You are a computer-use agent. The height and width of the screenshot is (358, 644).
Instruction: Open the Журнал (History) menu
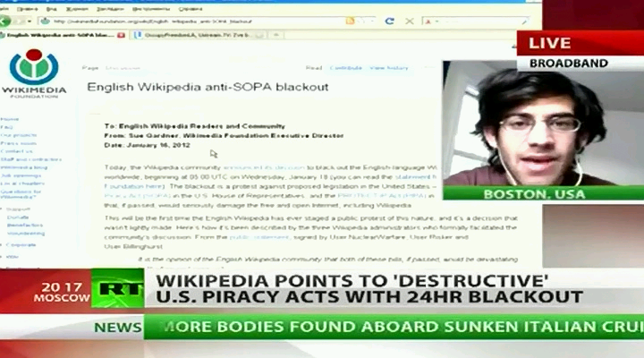click(x=77, y=9)
